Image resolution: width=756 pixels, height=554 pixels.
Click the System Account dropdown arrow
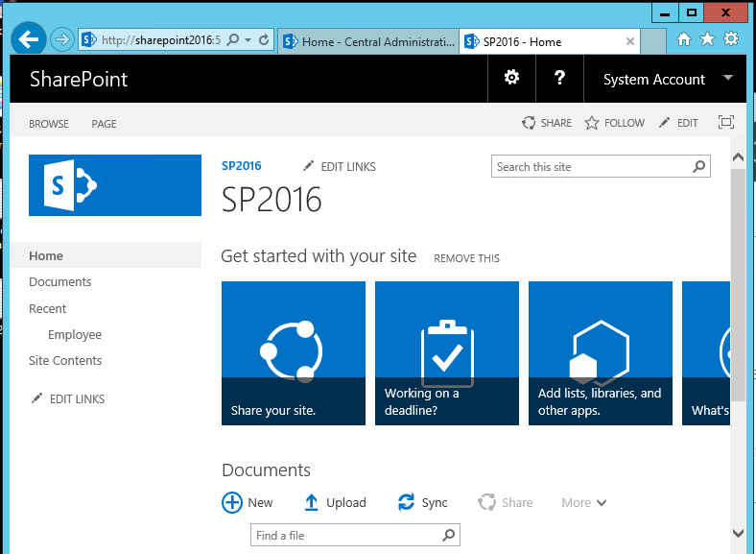tap(728, 78)
